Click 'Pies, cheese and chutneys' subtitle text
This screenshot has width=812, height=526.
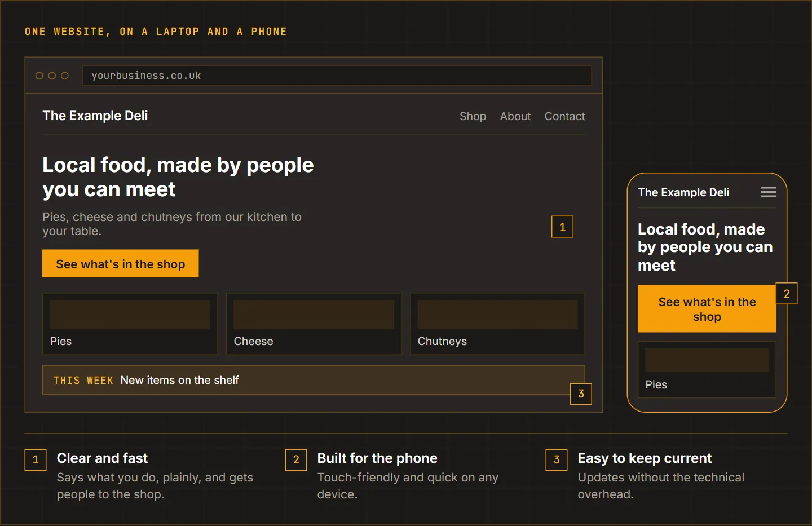[172, 224]
